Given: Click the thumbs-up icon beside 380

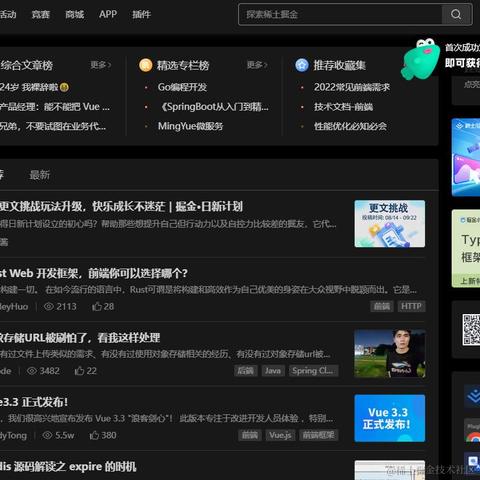Looking at the screenshot, I should (94, 435).
